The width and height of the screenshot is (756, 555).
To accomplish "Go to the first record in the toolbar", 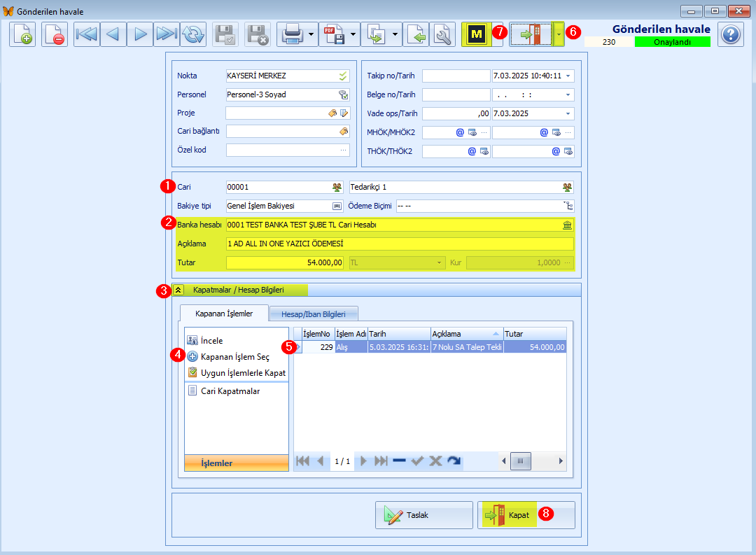I will pyautogui.click(x=87, y=34).
